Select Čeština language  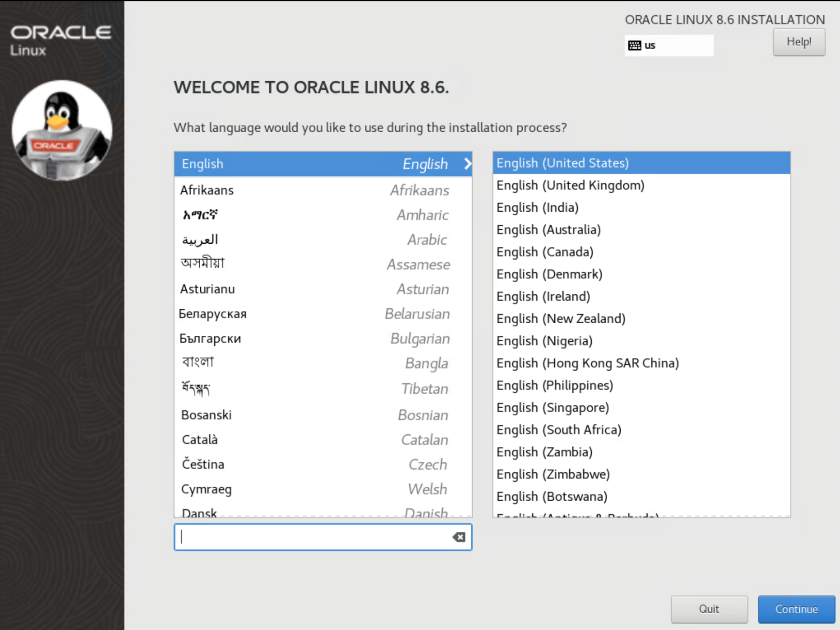point(323,464)
